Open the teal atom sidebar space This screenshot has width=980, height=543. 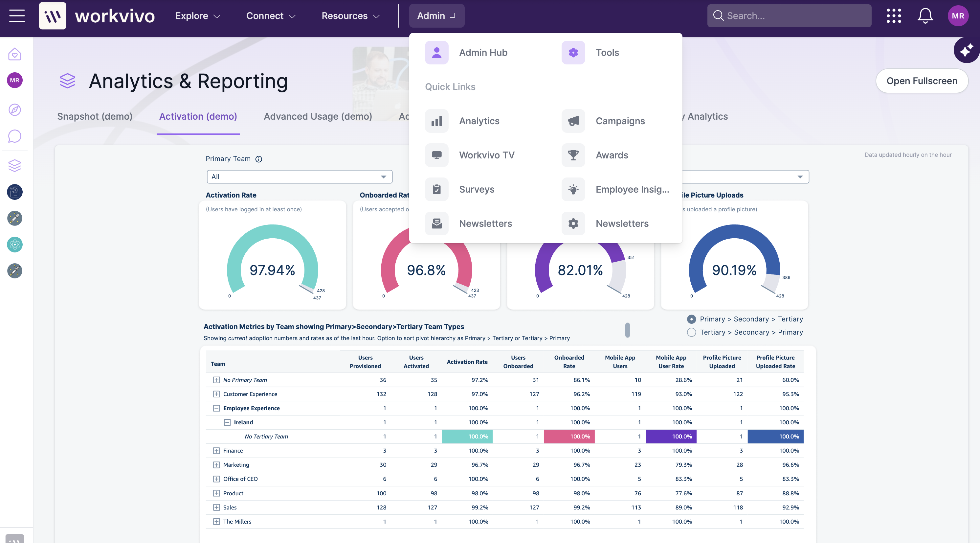15,245
